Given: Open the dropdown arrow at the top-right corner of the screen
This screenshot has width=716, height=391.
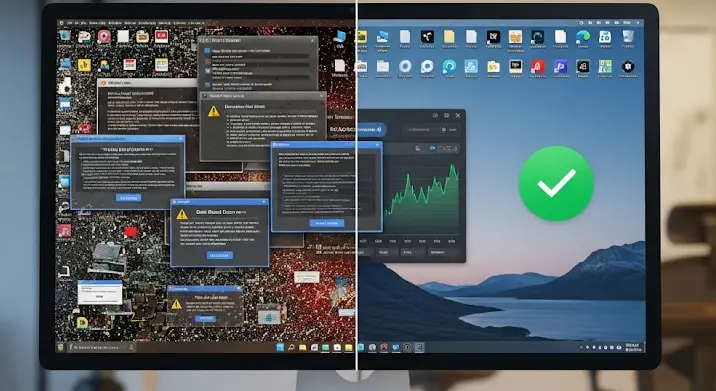Looking at the screenshot, I should pyautogui.click(x=639, y=22).
